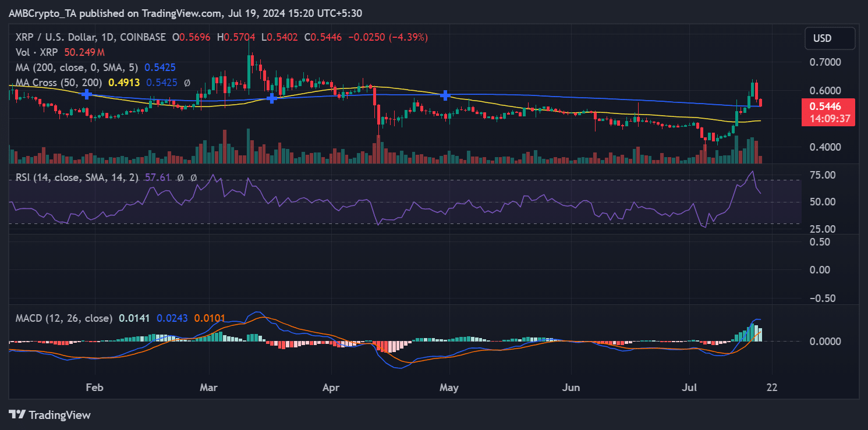Click the 22 label on the date axis

(x=772, y=387)
